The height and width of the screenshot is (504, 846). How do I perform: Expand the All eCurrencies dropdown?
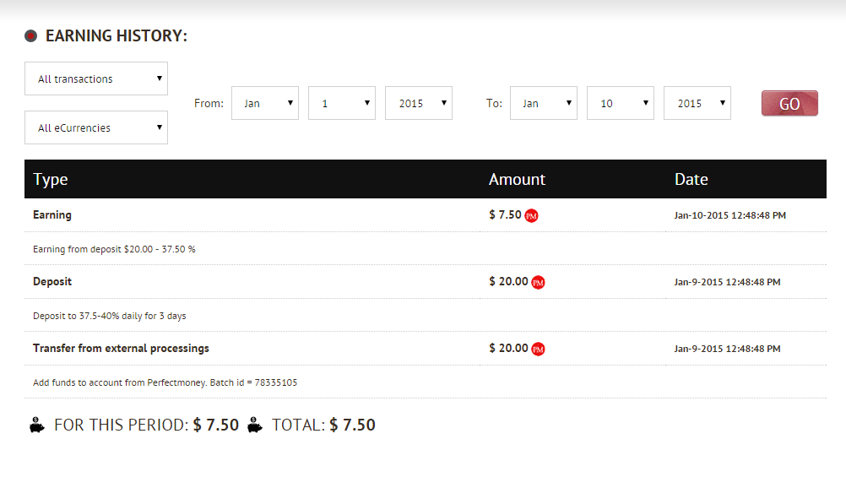[96, 127]
